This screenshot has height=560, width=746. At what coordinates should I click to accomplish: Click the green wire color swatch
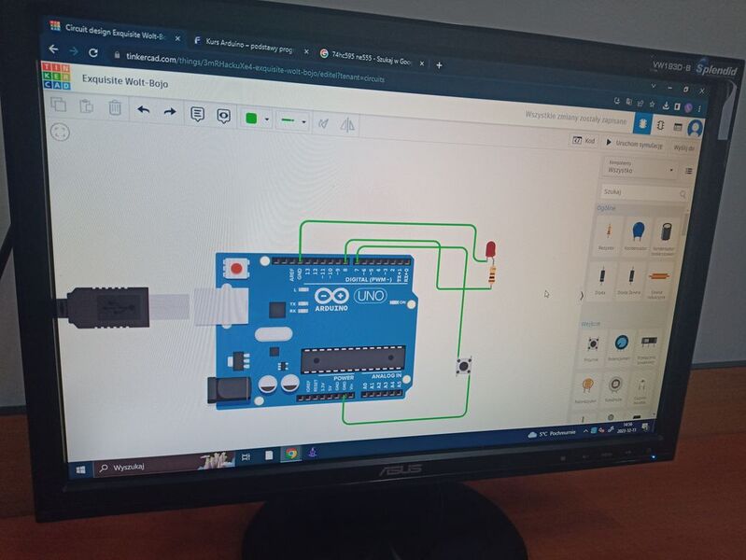pos(251,118)
